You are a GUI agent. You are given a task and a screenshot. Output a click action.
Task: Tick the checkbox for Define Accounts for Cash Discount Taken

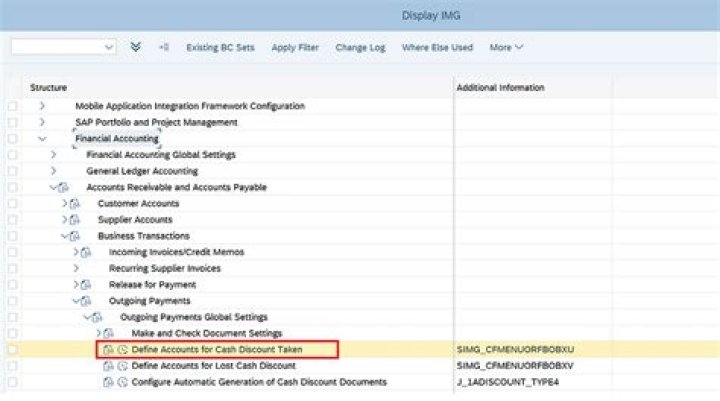tap(12, 350)
